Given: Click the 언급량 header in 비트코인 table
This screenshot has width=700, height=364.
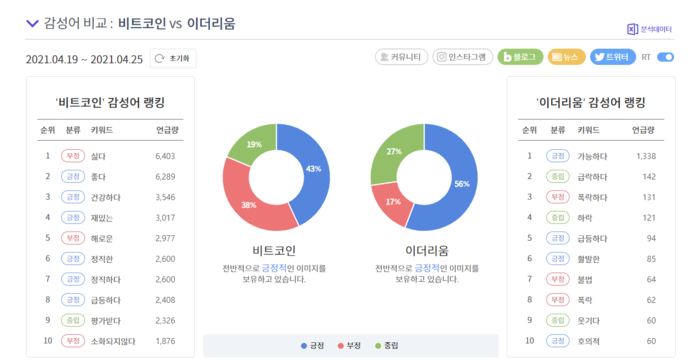Looking at the screenshot, I should pos(167,130).
